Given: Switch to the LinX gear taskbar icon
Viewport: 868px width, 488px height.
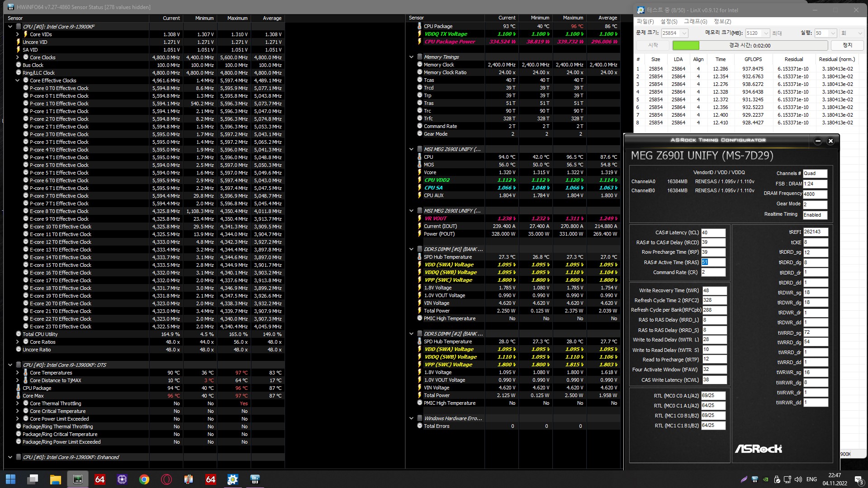Looking at the screenshot, I should pyautogui.click(x=233, y=479).
